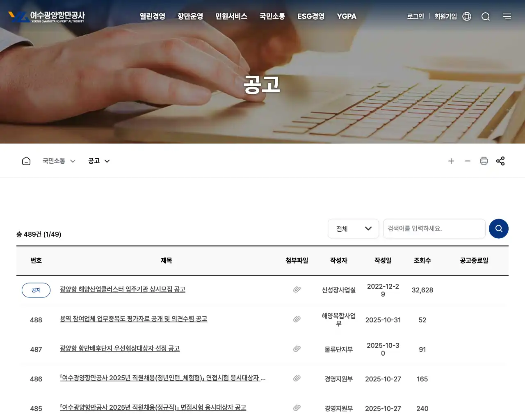Expand the 공고 breadcrumb dropdown
The image size is (525, 420).
point(98,161)
